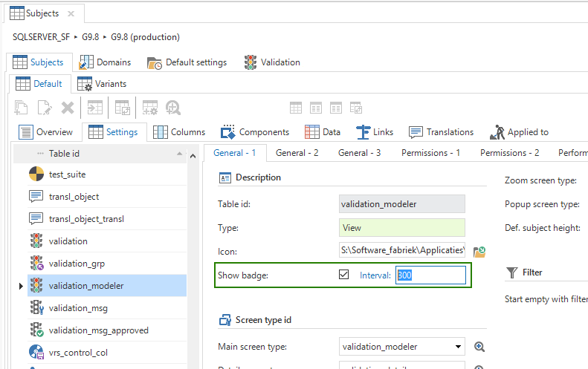This screenshot has width=588, height=369.
Task: Click the Interval input field
Action: (430, 275)
